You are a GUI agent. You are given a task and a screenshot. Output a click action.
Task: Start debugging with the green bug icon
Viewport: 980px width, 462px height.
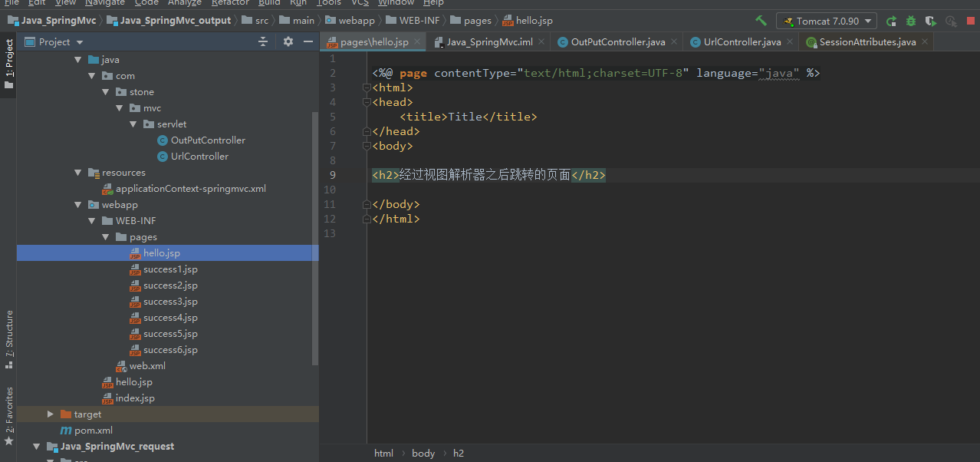[911, 21]
